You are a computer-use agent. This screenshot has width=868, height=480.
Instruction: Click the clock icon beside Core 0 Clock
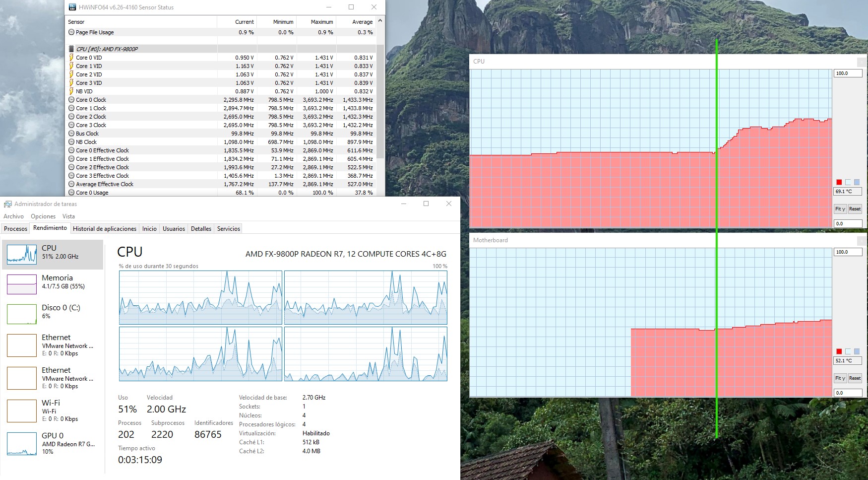[x=71, y=100]
